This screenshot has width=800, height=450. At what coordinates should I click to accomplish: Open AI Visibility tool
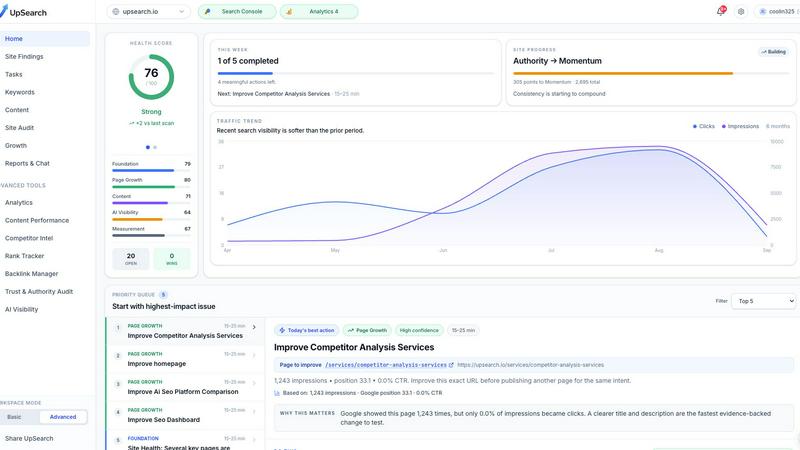45,309
